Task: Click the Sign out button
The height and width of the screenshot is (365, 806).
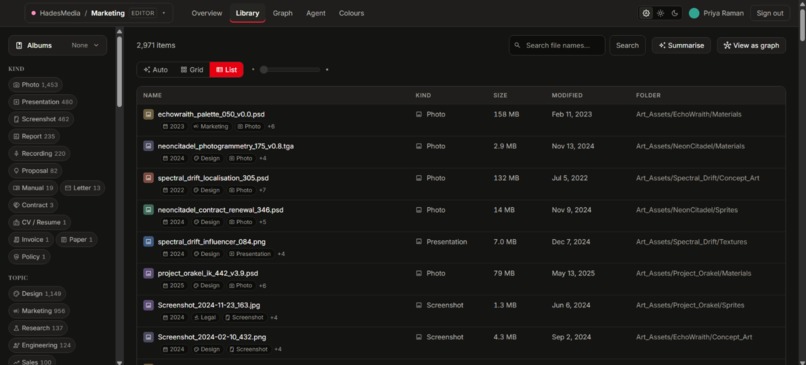Action: click(770, 13)
